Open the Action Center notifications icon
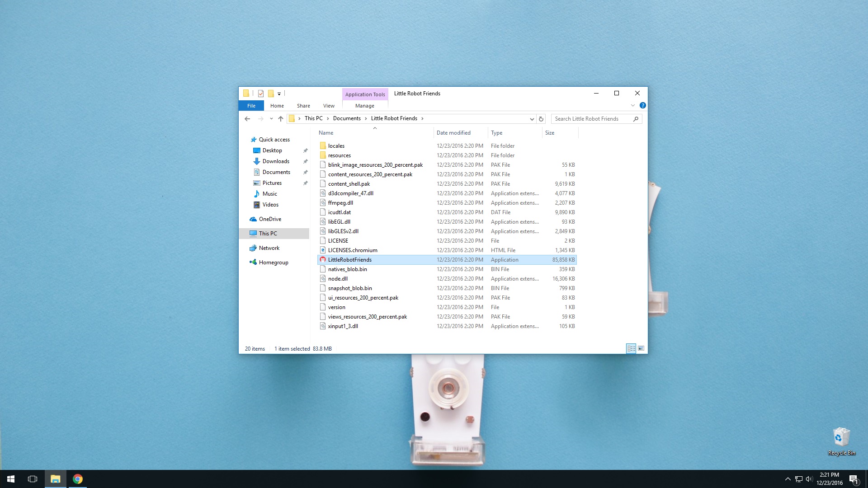Screen dimensions: 868x488 (854, 479)
